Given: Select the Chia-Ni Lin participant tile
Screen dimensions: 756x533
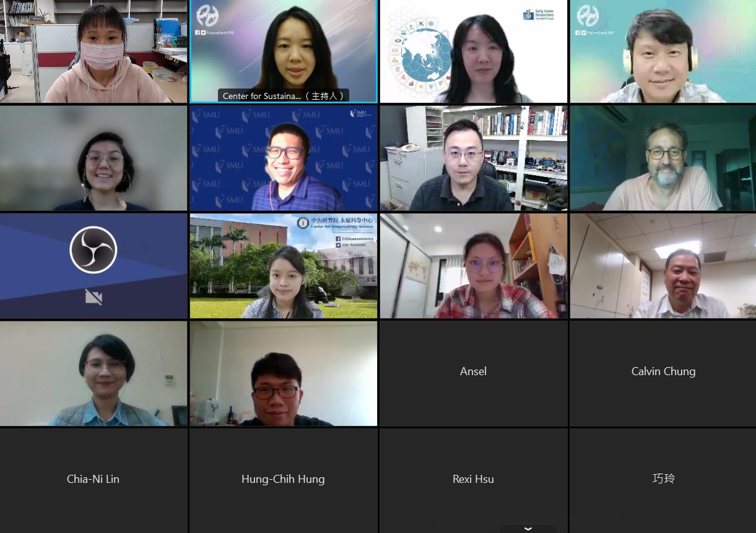Looking at the screenshot, I should pos(93,480).
